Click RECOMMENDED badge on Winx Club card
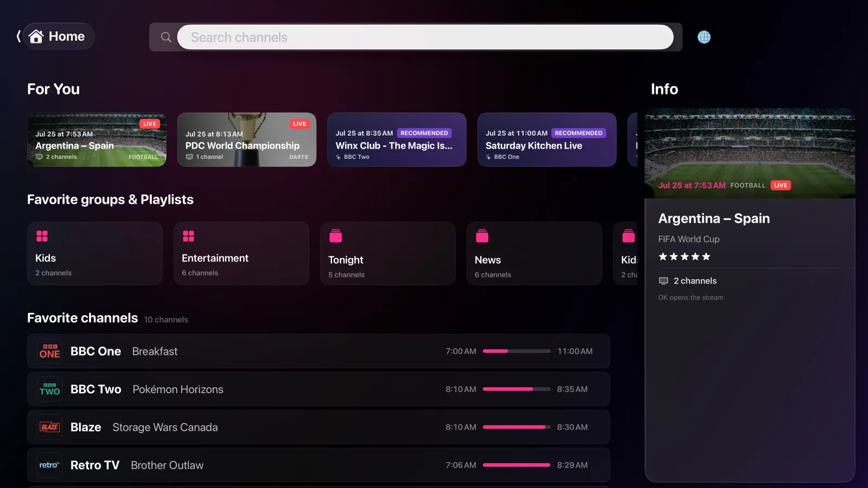Viewport: 868px width, 488px height. click(x=424, y=133)
